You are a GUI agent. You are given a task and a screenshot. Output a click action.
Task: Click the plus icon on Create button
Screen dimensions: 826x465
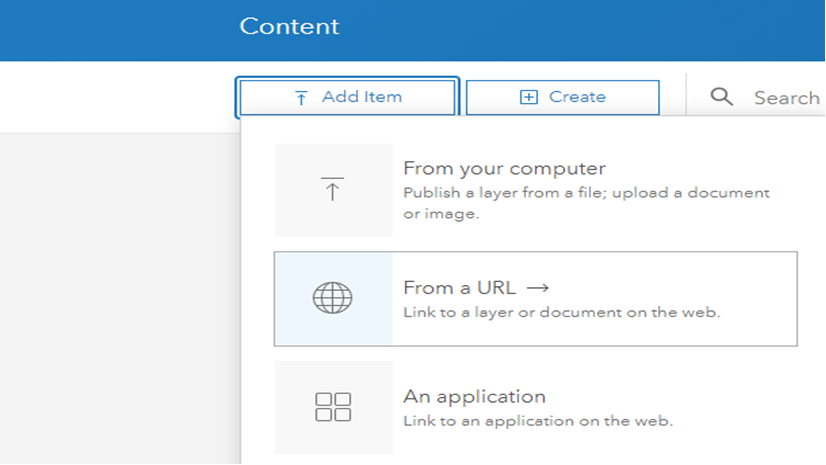click(x=529, y=97)
